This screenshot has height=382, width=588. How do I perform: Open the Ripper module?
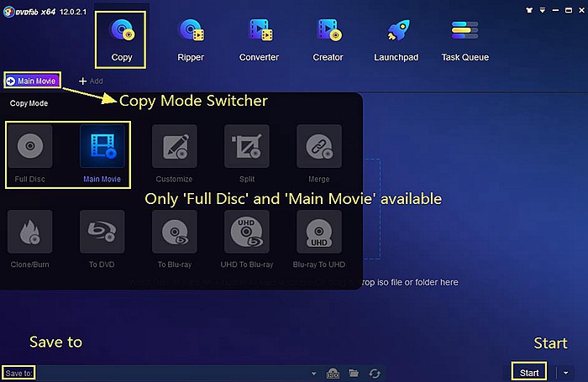[x=191, y=40]
